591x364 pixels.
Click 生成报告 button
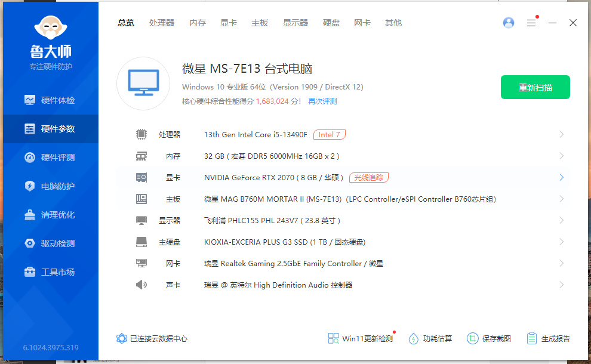pos(549,339)
